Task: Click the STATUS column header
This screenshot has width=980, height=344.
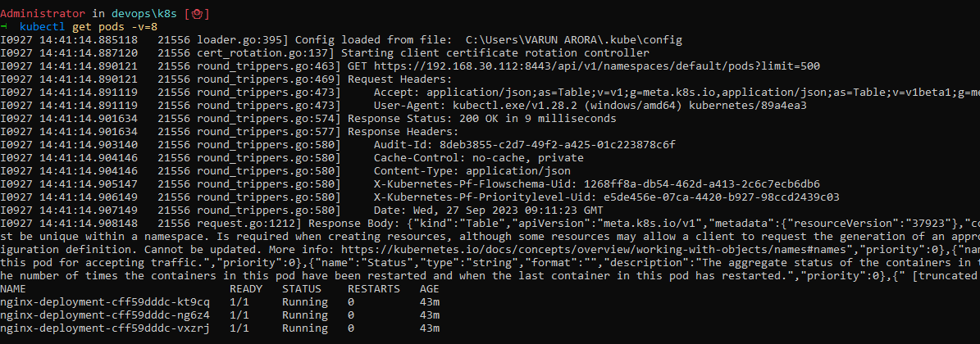Action: click(x=301, y=289)
